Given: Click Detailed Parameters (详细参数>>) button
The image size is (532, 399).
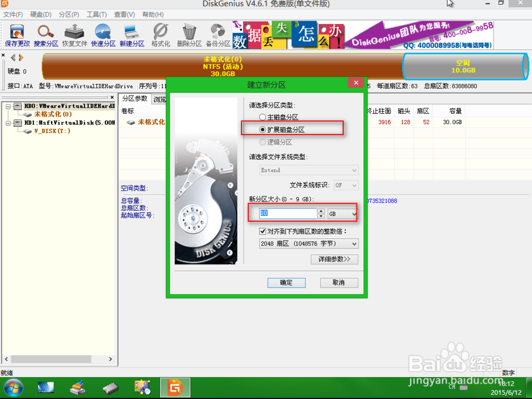Looking at the screenshot, I should pos(334,259).
